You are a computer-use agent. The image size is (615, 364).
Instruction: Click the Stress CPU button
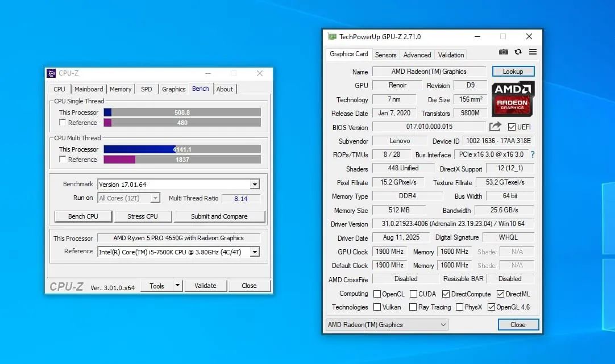point(142,216)
